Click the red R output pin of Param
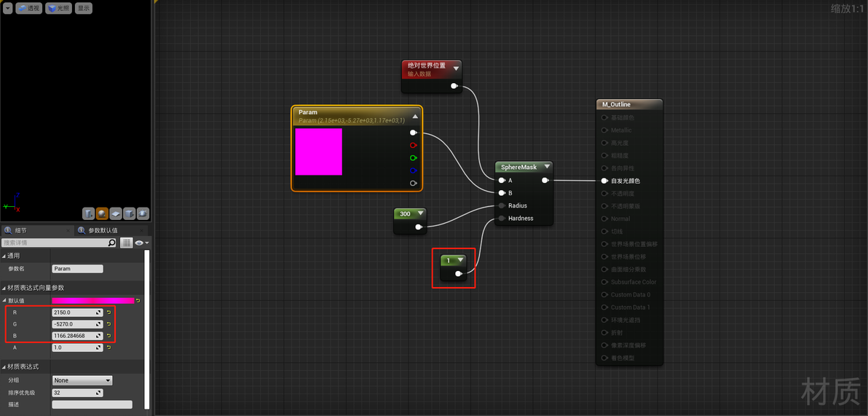 pyautogui.click(x=413, y=145)
